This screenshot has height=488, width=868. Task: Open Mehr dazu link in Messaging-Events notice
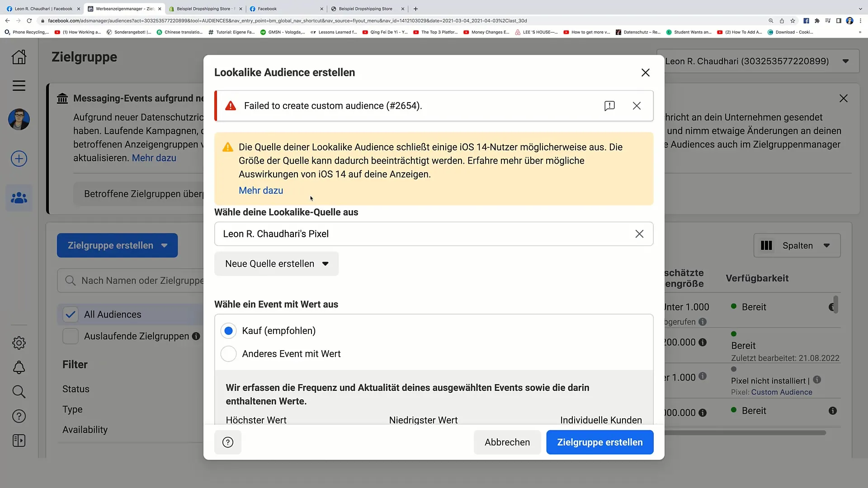(x=154, y=158)
